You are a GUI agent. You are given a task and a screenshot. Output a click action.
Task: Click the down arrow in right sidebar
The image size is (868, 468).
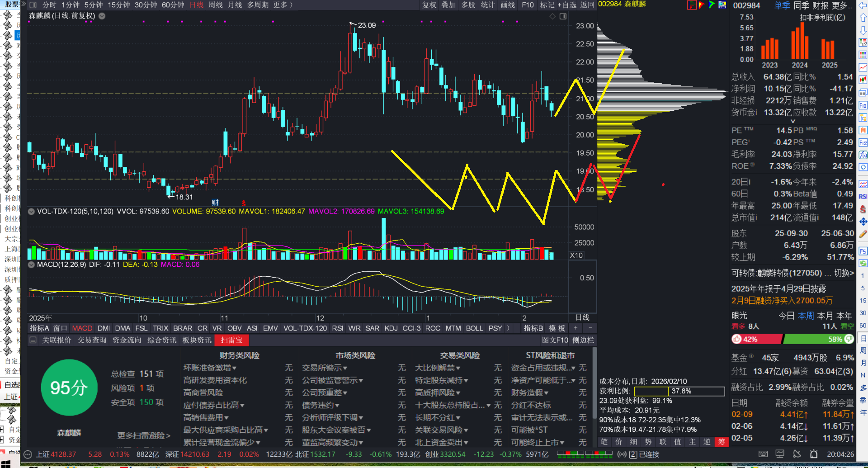(863, 30)
